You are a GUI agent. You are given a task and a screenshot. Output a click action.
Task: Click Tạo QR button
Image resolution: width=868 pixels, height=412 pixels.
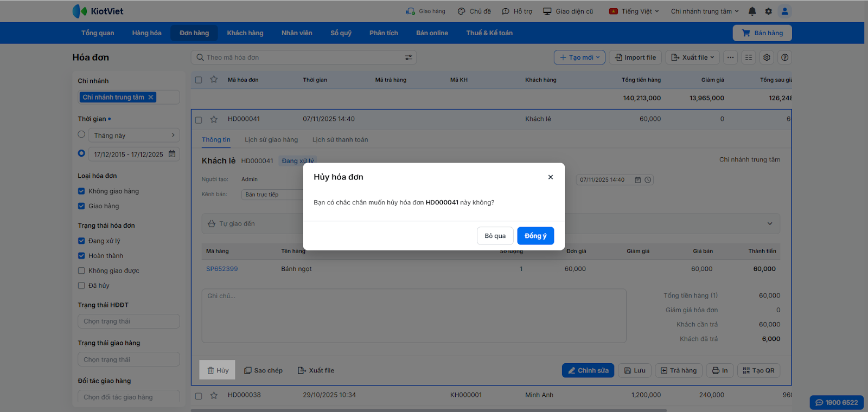758,371
